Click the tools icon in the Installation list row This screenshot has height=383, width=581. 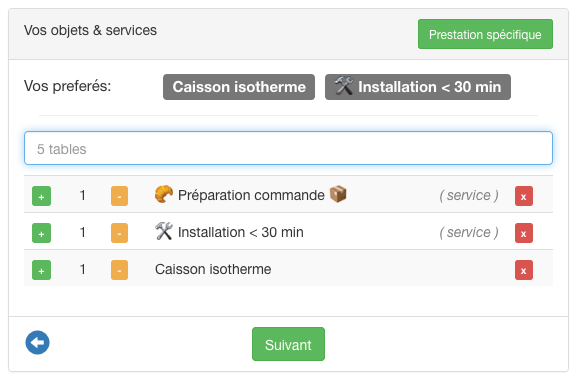(x=164, y=231)
